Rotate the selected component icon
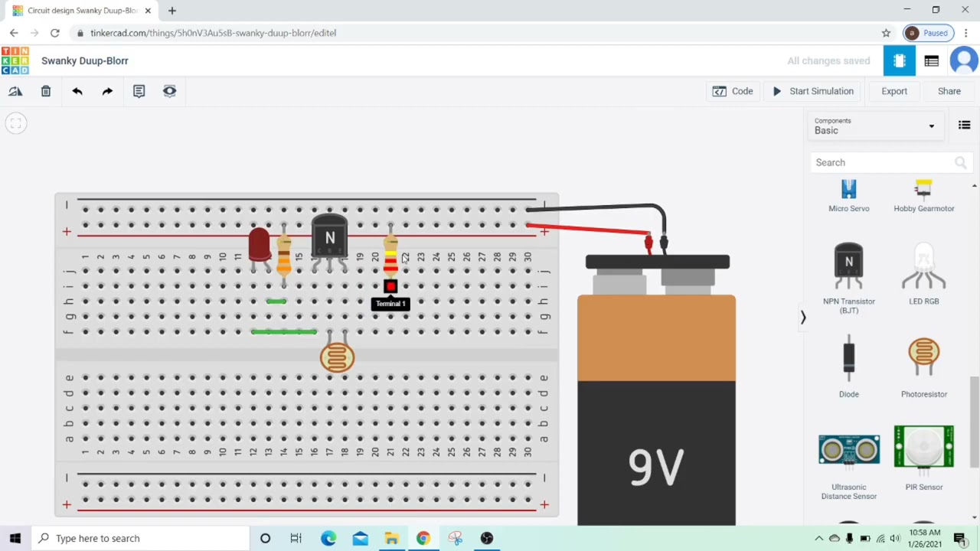980x551 pixels. pyautogui.click(x=15, y=91)
